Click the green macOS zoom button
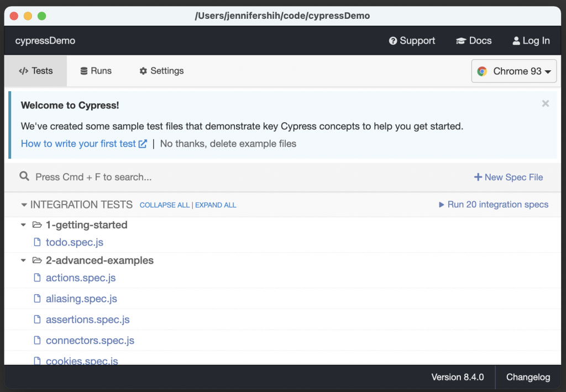 pyautogui.click(x=42, y=16)
